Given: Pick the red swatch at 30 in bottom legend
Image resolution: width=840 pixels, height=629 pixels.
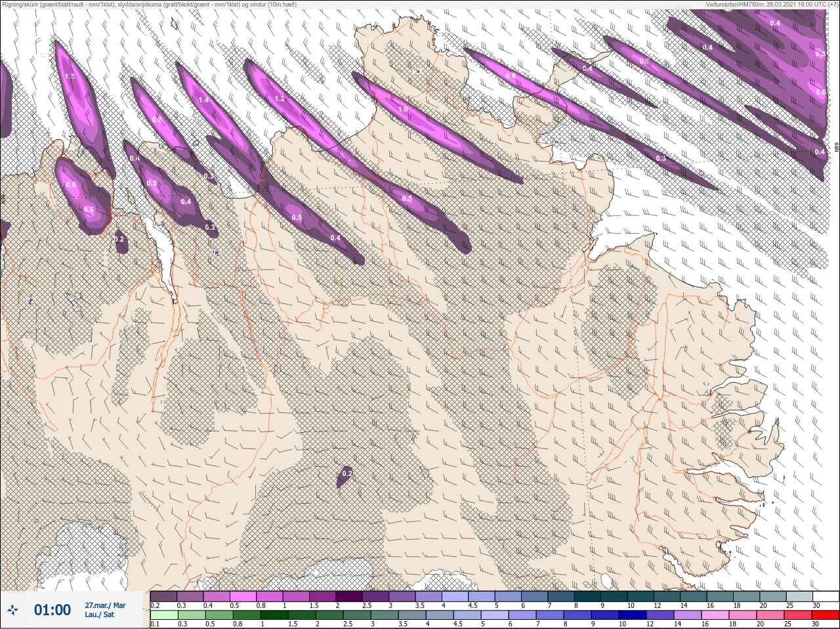Looking at the screenshot, I should tap(826, 615).
